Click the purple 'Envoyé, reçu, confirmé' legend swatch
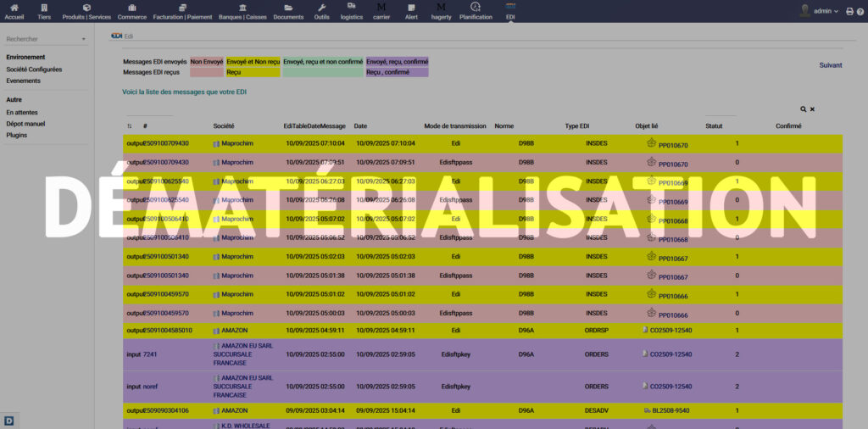 pos(397,62)
